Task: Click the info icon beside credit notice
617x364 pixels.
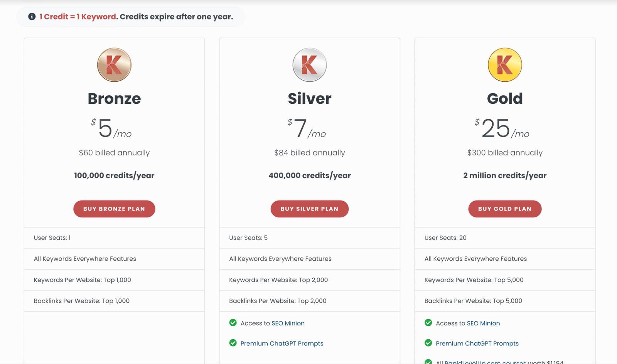Action: (x=32, y=17)
